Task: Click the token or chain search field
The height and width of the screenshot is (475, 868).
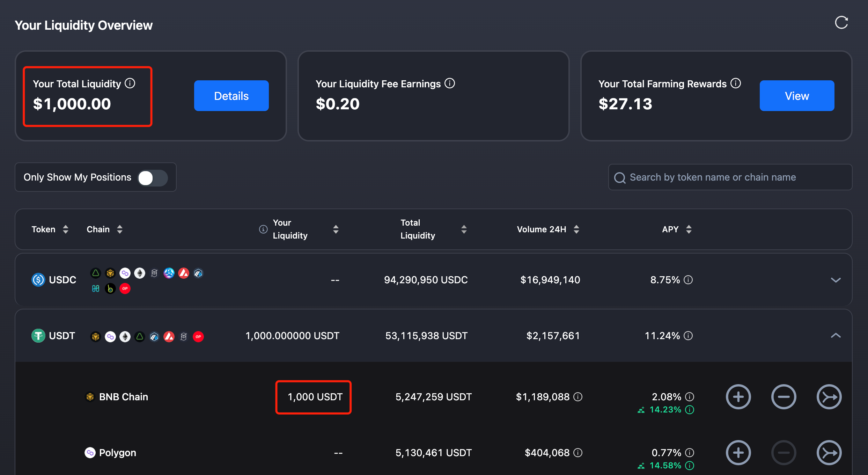Action: point(730,177)
